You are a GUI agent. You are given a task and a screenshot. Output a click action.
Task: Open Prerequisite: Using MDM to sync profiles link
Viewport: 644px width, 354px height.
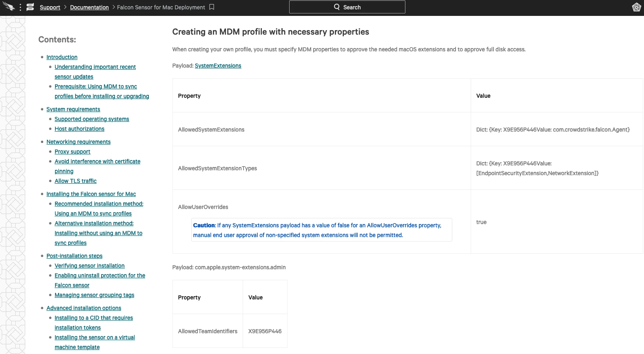(102, 91)
